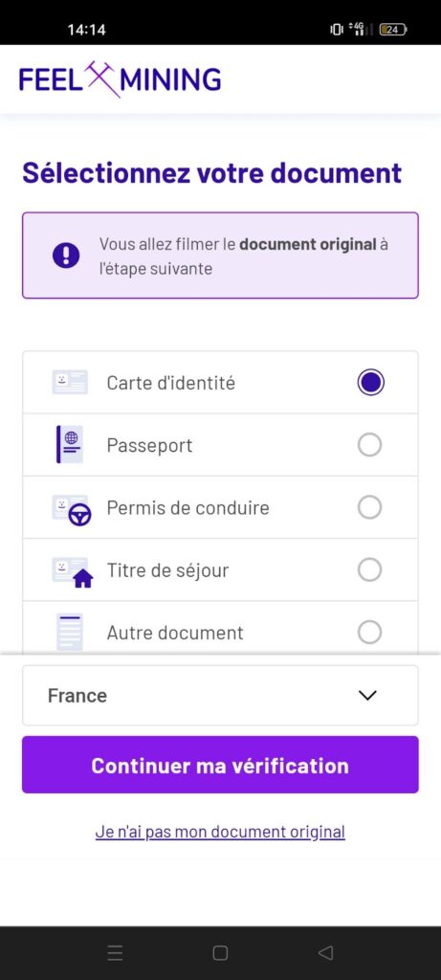Open the Je n'ai pas mon document original link

(x=220, y=832)
